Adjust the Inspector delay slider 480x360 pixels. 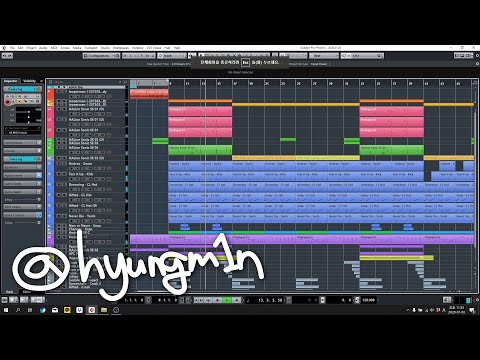pos(28,121)
